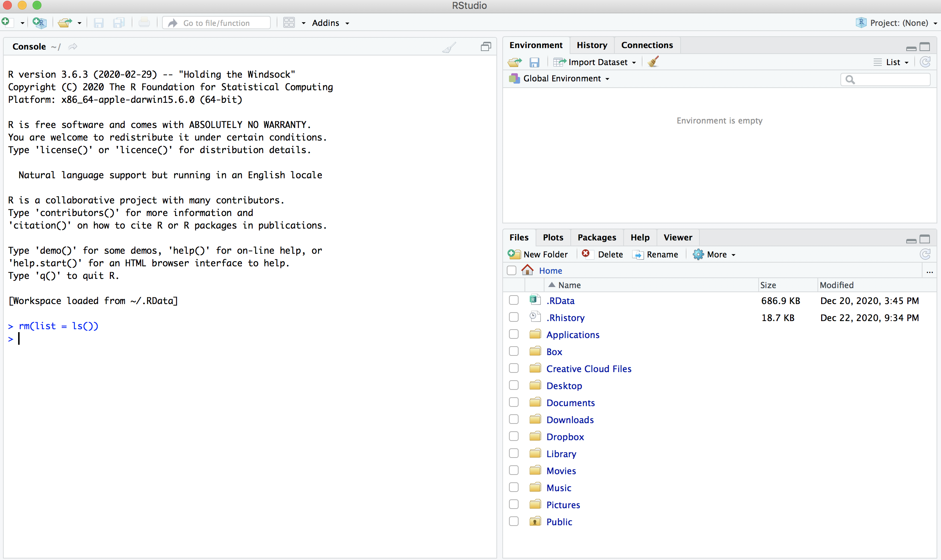Image resolution: width=941 pixels, height=560 pixels.
Task: Click the New Folder button
Action: coord(539,254)
